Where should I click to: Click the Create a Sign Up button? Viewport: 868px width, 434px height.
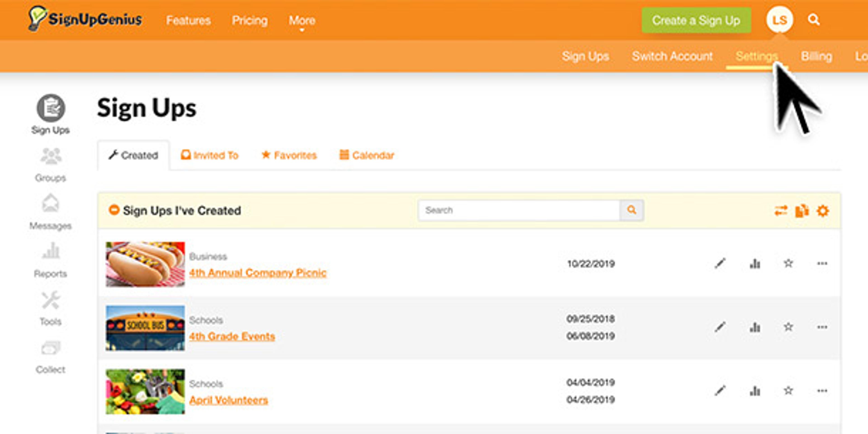pos(696,20)
